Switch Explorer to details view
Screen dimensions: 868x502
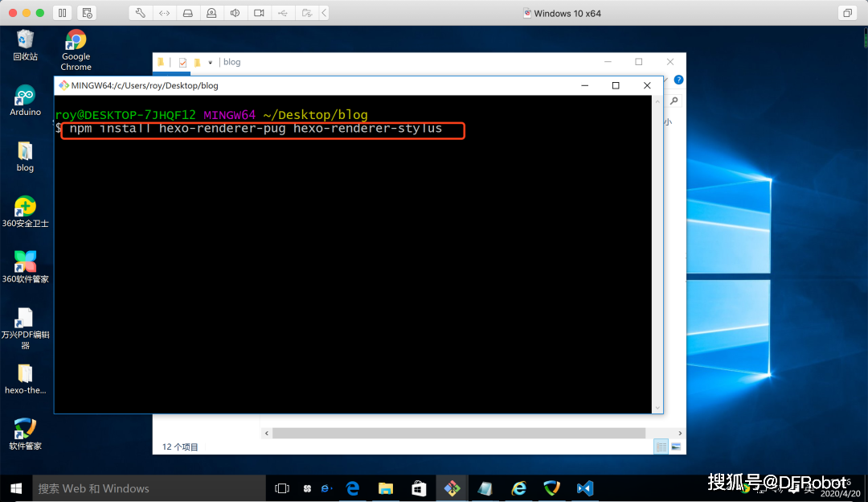[661, 446]
